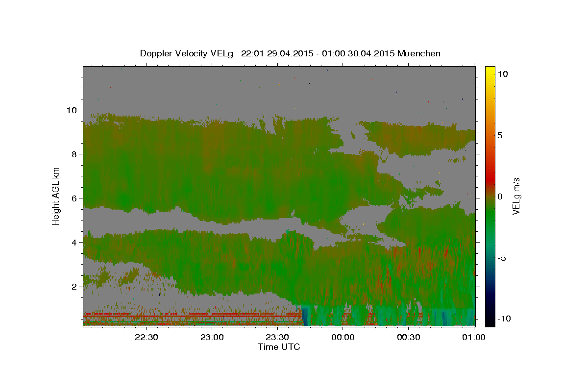Click the height axis label 4
The width and height of the screenshot is (588, 392).
(74, 242)
